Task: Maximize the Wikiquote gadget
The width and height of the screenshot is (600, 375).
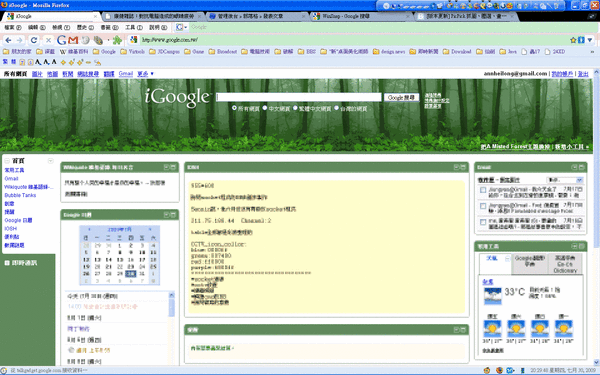Action: [173, 167]
